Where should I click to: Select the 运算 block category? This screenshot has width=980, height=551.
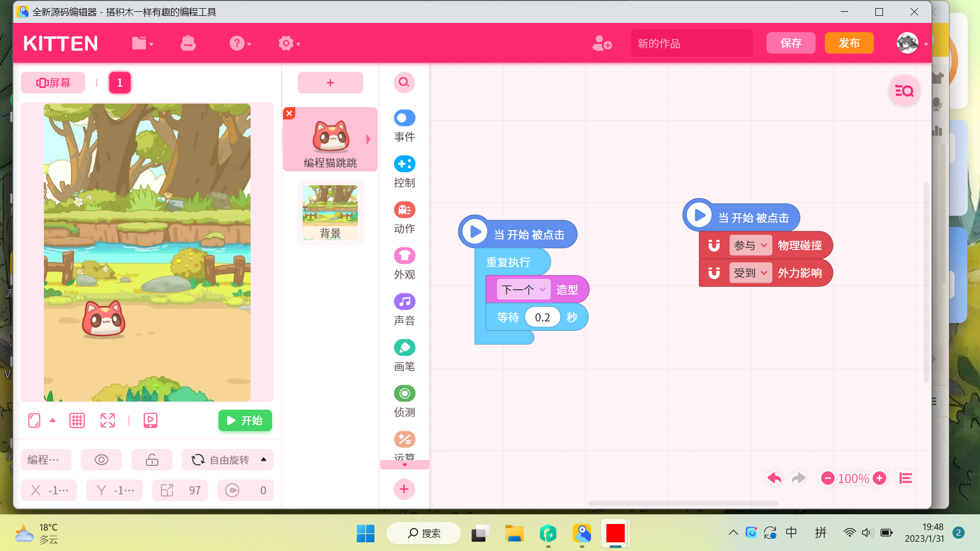coord(404,445)
